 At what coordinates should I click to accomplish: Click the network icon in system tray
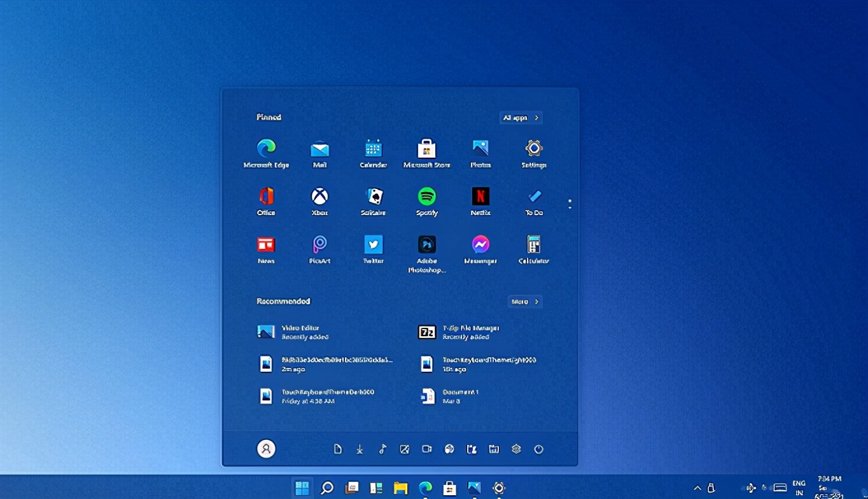click(752, 488)
